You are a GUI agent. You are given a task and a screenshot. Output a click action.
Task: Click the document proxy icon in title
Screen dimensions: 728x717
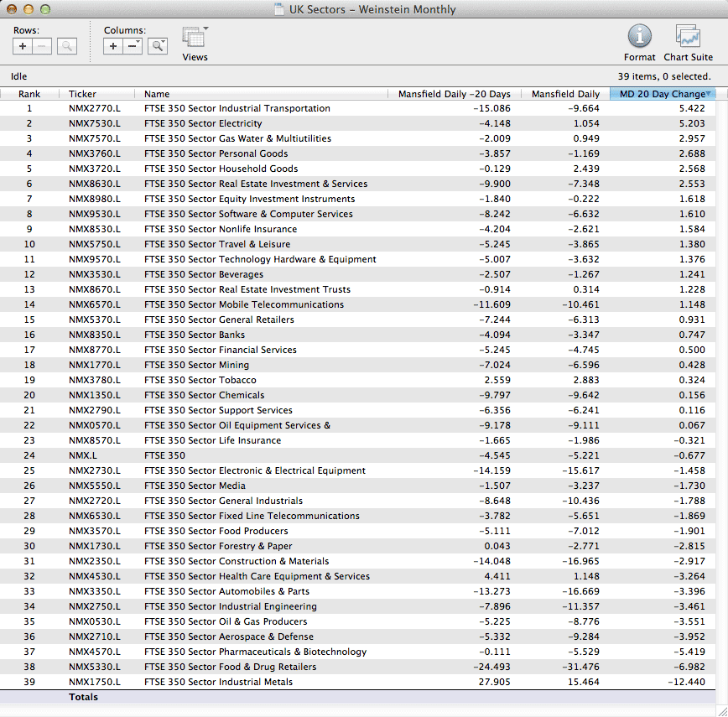(x=279, y=10)
